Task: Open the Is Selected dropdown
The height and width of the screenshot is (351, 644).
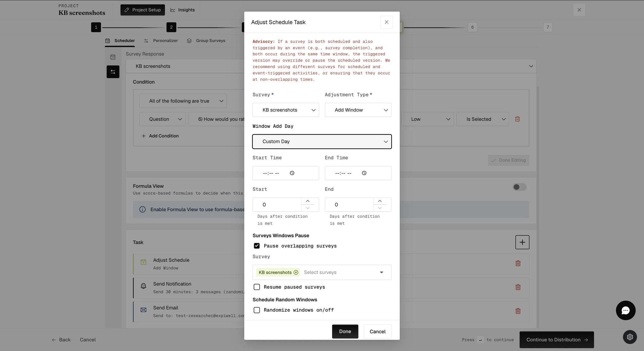Action: [483, 119]
